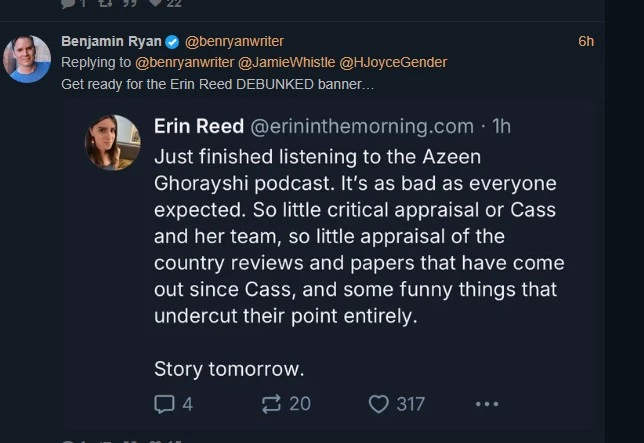This screenshot has width=644, height=443.
Task: Reply to Erin Reed's quoted tweet
Action: [165, 404]
